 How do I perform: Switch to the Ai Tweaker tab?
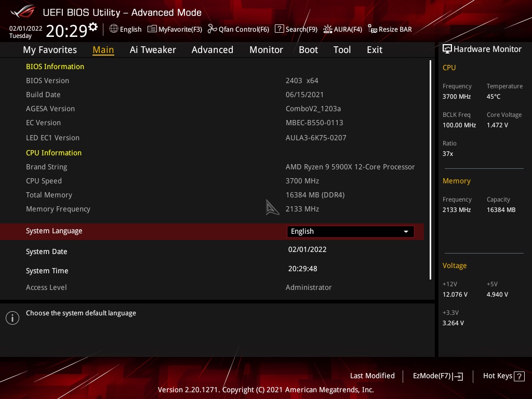153,49
